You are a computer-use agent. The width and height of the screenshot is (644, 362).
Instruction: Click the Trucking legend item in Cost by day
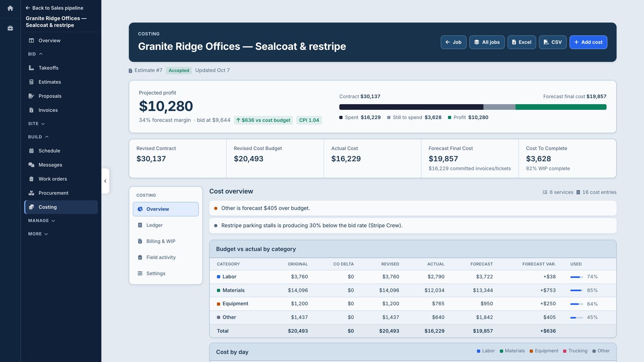coord(575,351)
